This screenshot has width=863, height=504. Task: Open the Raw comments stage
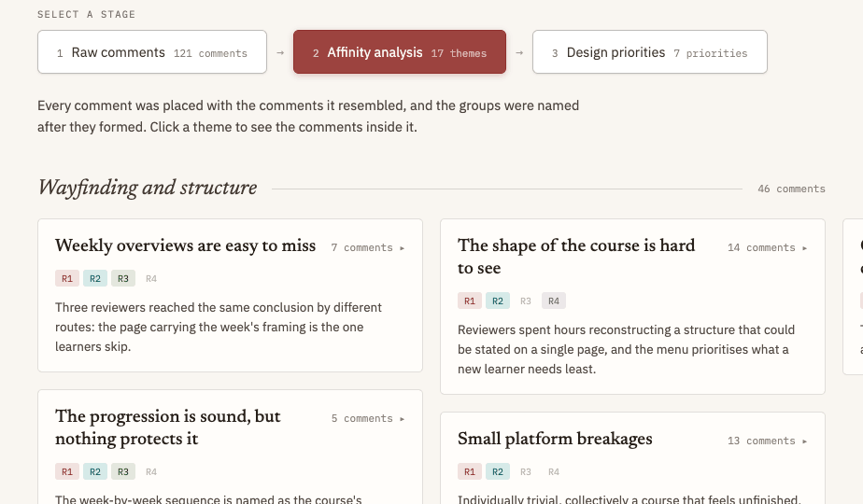[x=152, y=51]
